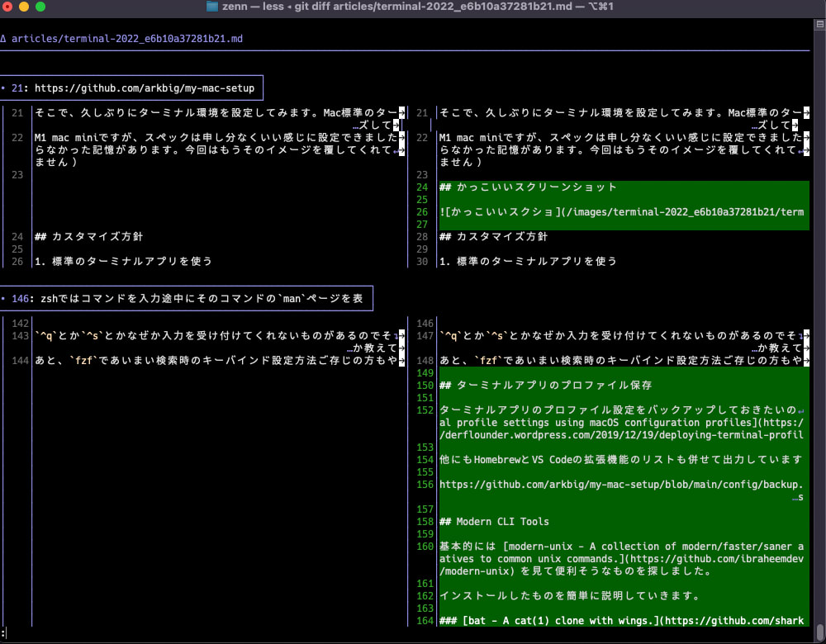The height and width of the screenshot is (644, 826).
Task: Click the less ':' prompt at bottom
Action: click(x=3, y=633)
